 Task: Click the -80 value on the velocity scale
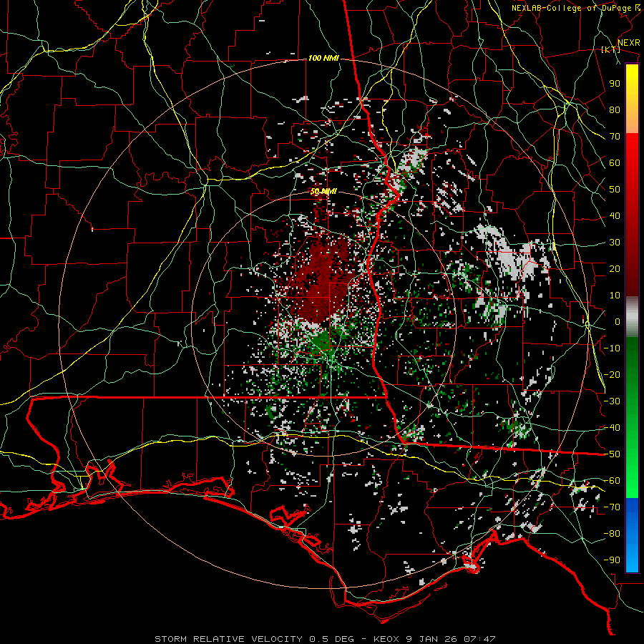[612, 534]
